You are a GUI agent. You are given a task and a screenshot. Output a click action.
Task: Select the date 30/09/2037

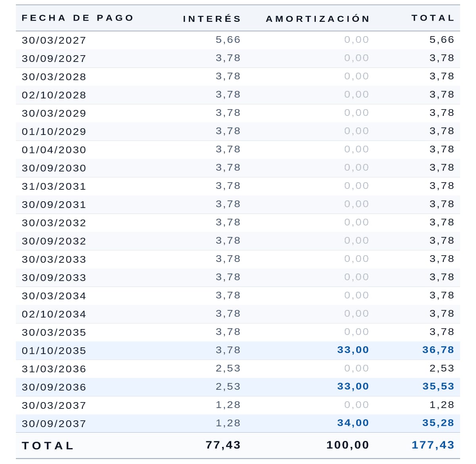54,424
